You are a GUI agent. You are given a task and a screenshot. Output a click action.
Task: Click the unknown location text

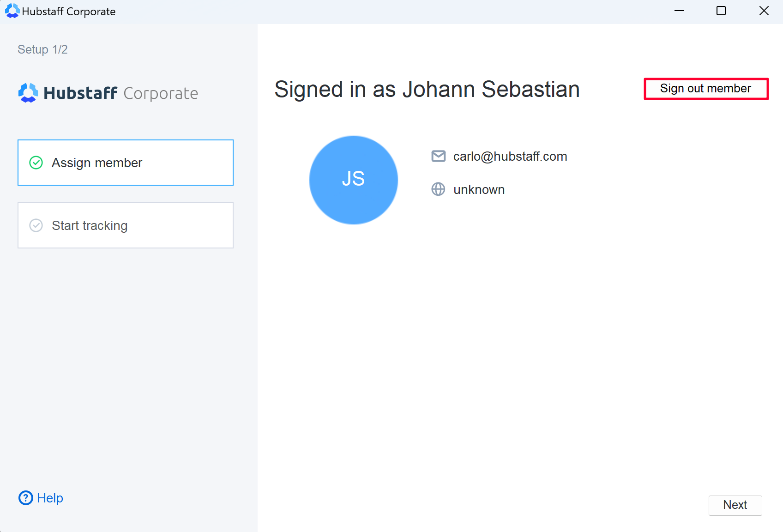coord(479,190)
